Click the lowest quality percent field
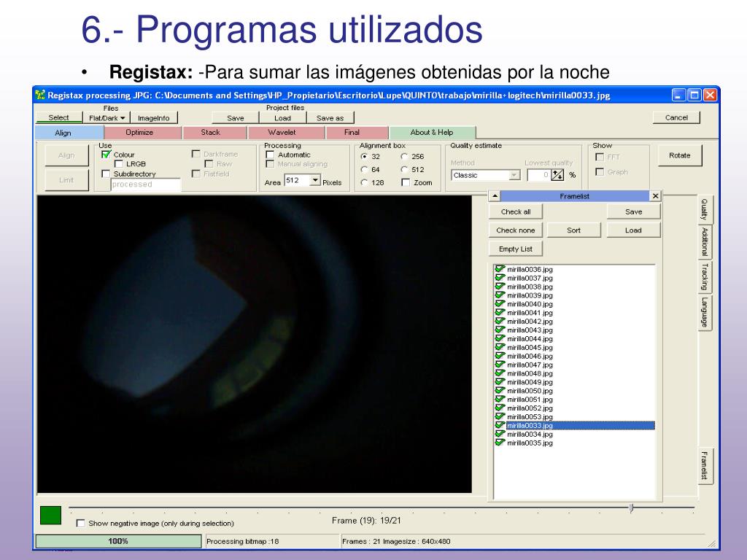Image resolution: width=747 pixels, height=560 pixels. point(539,175)
